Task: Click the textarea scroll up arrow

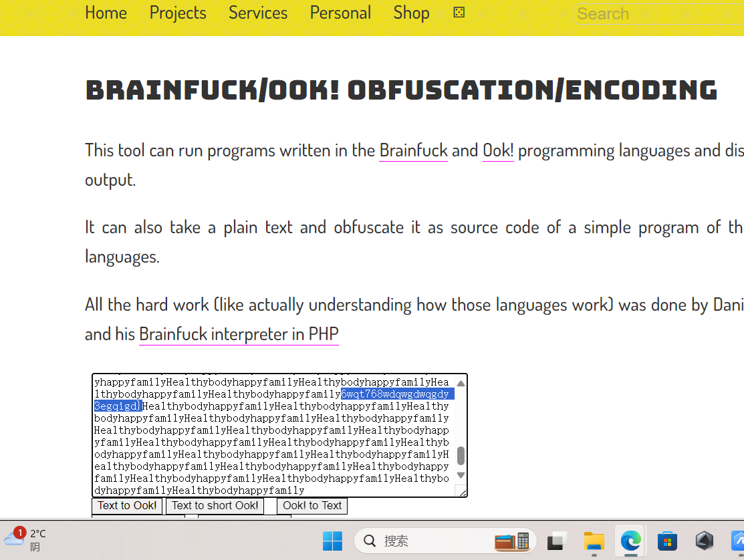Action: pos(461,383)
